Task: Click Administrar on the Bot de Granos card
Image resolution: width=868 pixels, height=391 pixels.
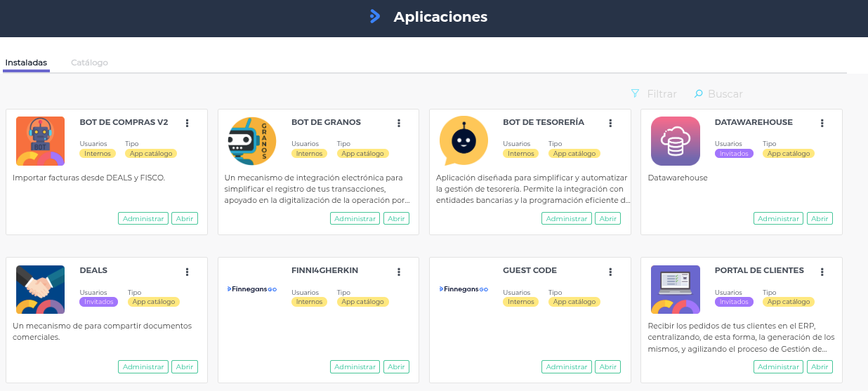Action: [355, 218]
